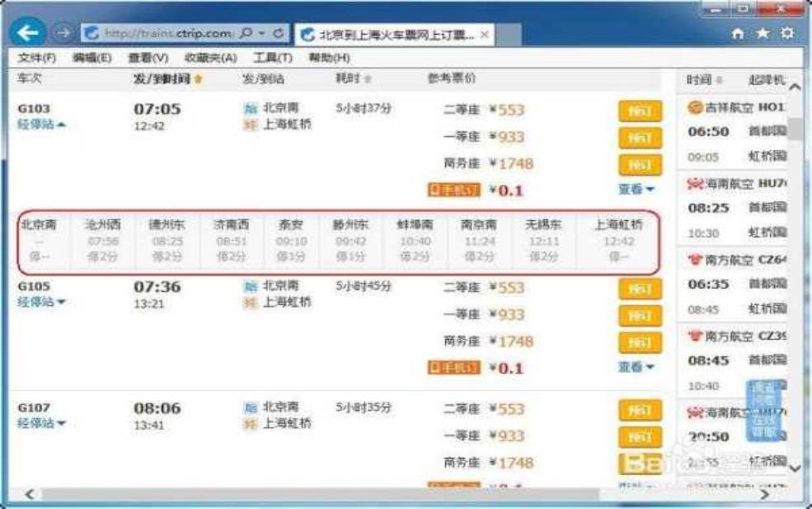Screen dimensions: 812x509
Task: Select train number G103
Action: (34, 109)
